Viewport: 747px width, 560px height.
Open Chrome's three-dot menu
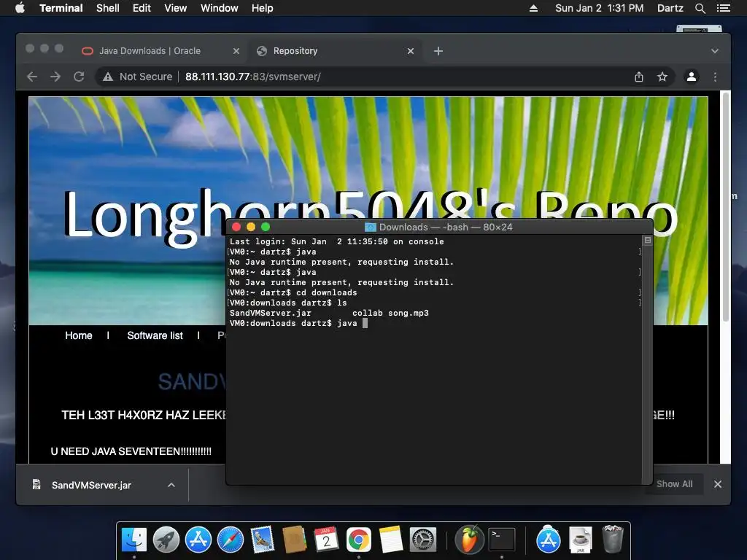pos(715,77)
